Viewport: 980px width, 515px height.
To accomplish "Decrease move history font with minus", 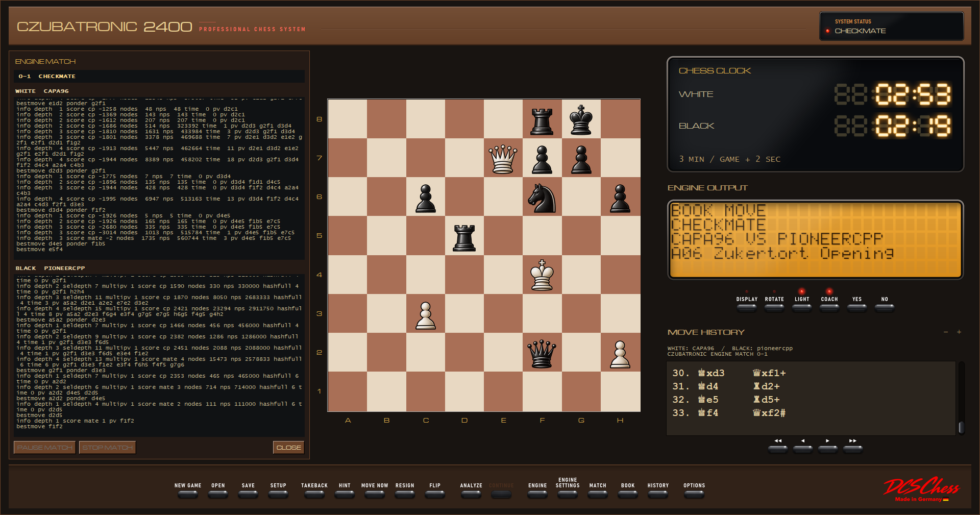I will 946,332.
